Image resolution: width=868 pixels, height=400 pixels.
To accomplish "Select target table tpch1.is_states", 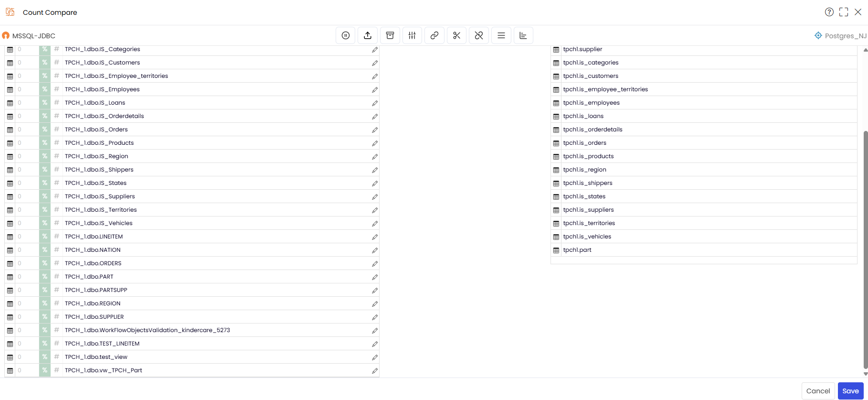I will coord(704,196).
